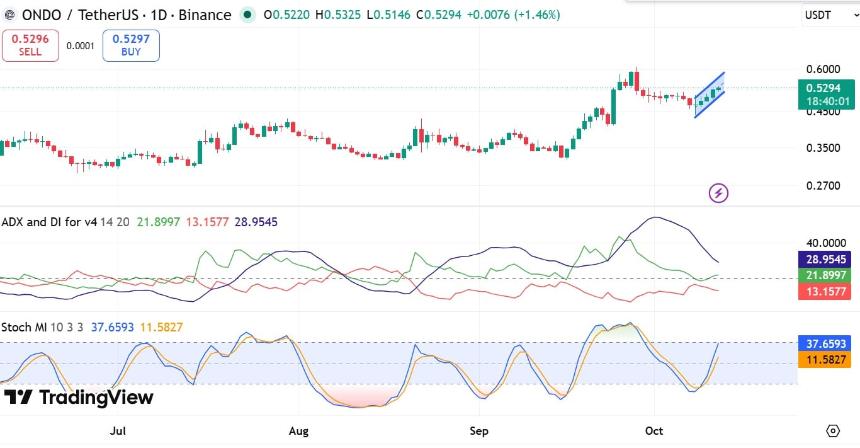The image size is (860, 448).
Task: Click the SELL 0.5296 button
Action: coord(30,46)
